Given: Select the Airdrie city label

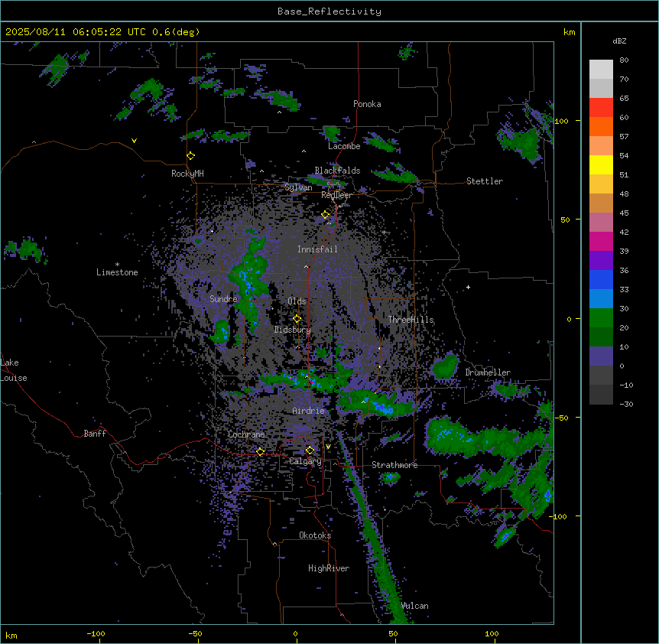Looking at the screenshot, I should (x=308, y=411).
